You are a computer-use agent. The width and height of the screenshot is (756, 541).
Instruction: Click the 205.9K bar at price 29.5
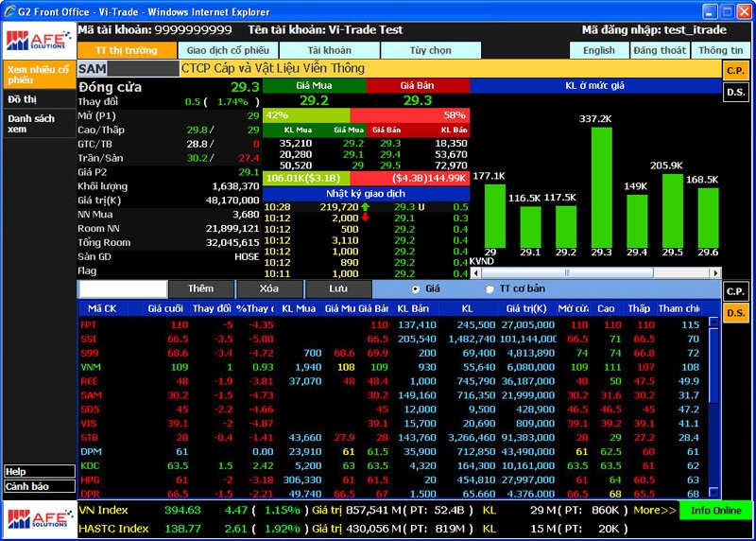(673, 211)
